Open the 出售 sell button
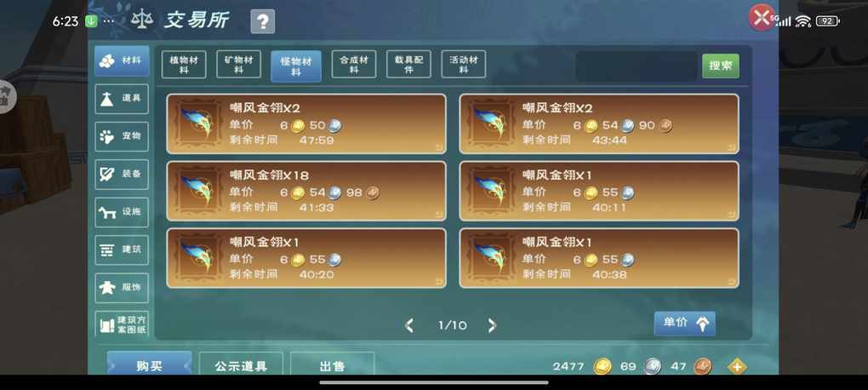Screen dimensions: 868x390 (x=332, y=365)
